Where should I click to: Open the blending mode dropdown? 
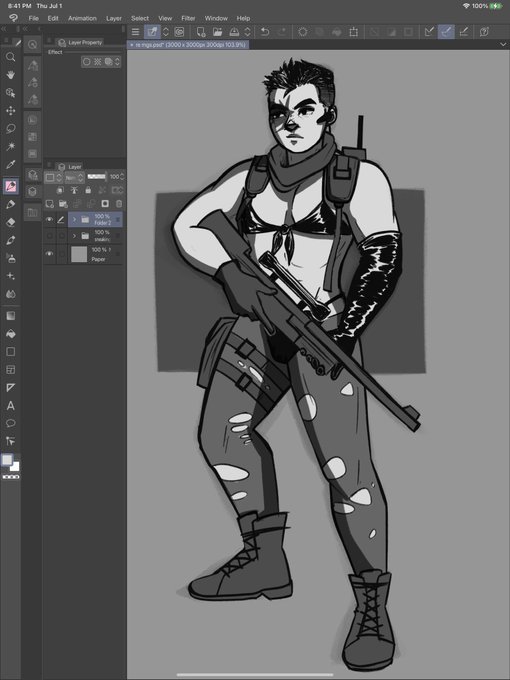(74, 177)
